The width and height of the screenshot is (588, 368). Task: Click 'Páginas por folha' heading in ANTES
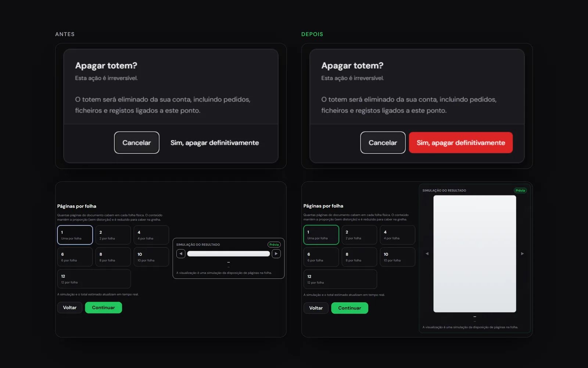click(x=77, y=206)
